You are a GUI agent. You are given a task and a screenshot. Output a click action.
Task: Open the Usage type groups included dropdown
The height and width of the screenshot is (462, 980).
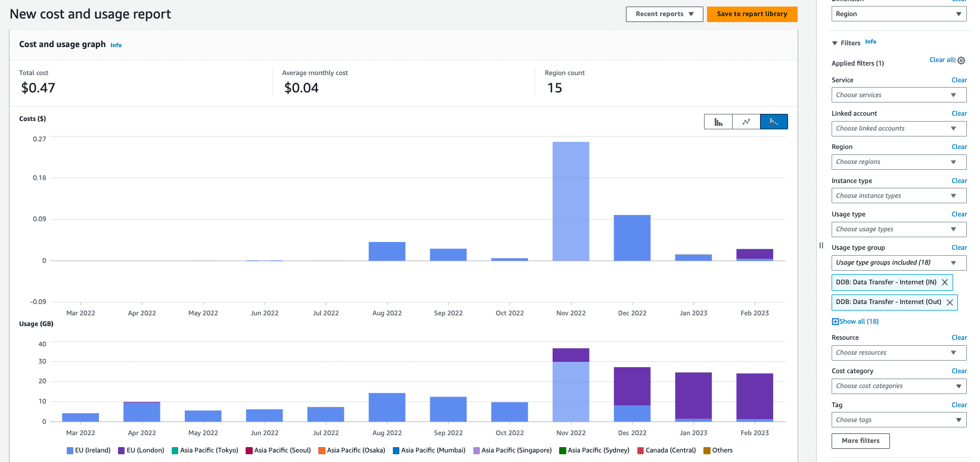(x=898, y=263)
